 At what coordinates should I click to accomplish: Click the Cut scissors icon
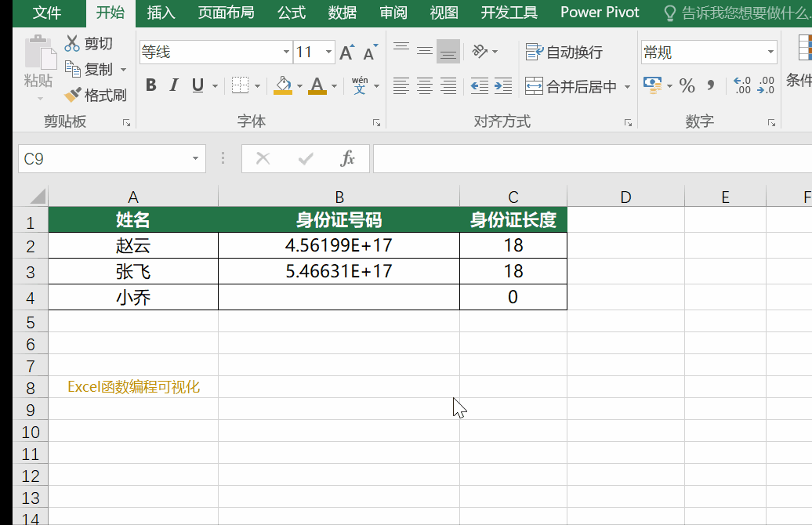72,43
